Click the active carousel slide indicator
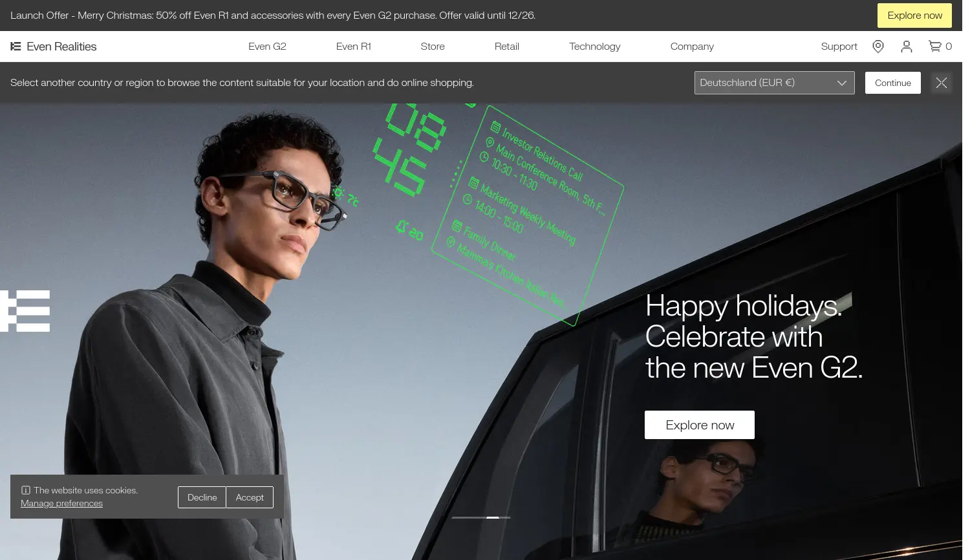This screenshot has width=970, height=560. [493, 517]
